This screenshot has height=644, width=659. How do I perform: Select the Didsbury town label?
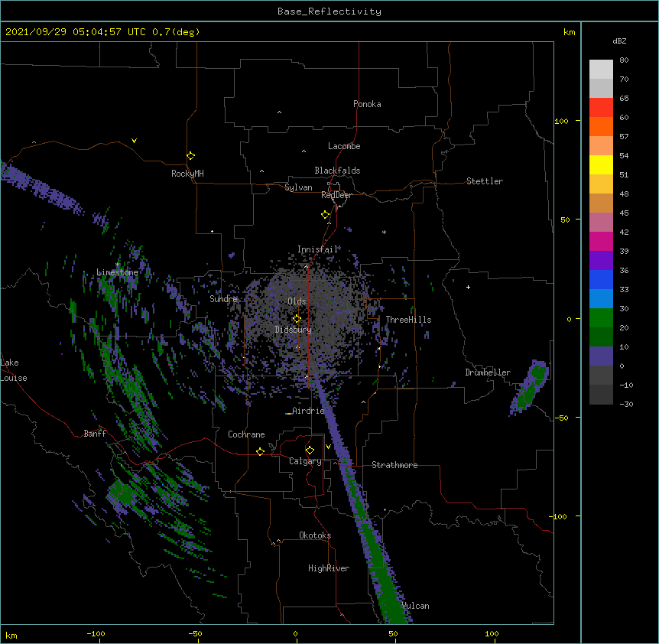pos(294,330)
